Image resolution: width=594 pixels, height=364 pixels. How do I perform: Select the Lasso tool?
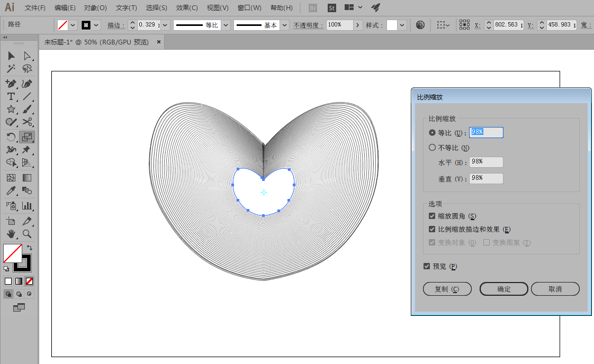(x=27, y=69)
